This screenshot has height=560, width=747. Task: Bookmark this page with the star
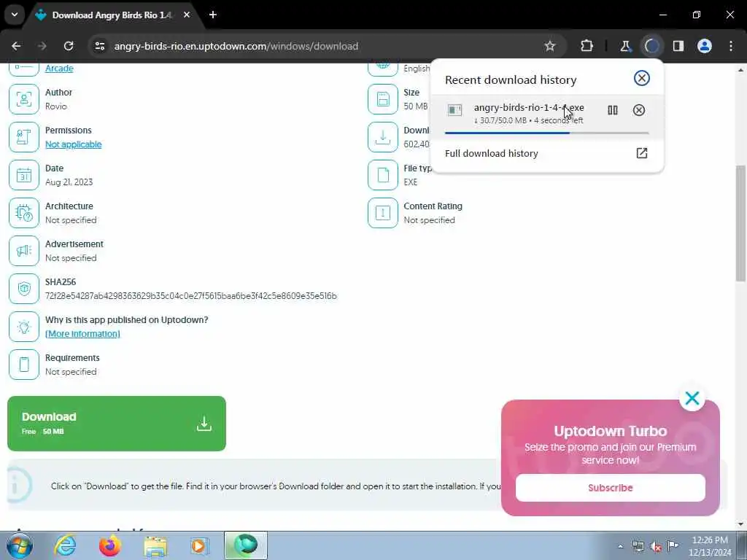point(550,46)
